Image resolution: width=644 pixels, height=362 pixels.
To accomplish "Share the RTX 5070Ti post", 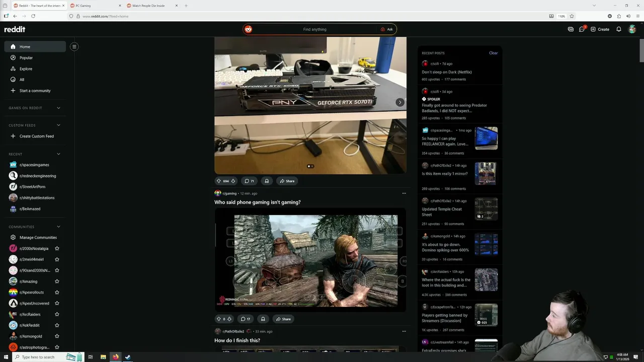I will [287, 181].
